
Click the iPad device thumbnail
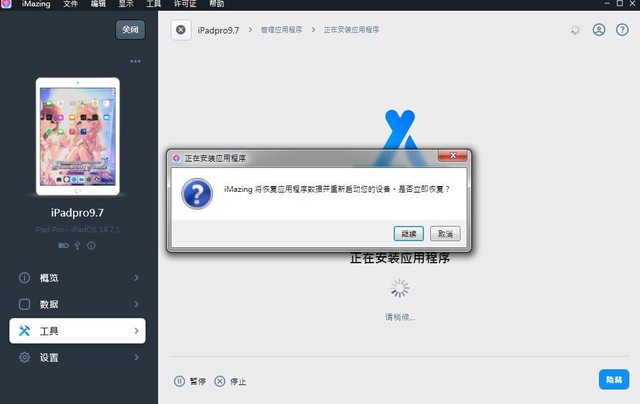click(78, 138)
